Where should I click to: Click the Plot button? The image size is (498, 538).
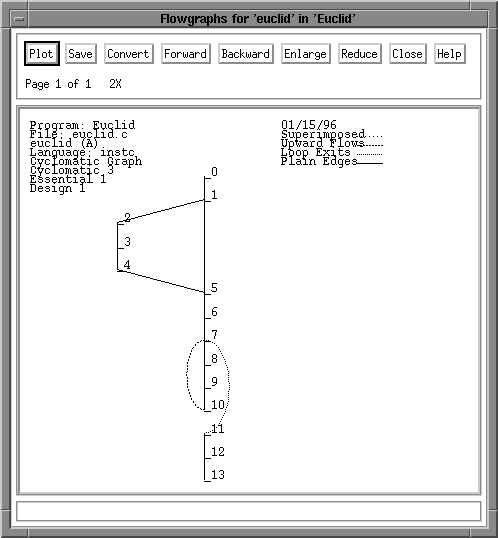42,54
